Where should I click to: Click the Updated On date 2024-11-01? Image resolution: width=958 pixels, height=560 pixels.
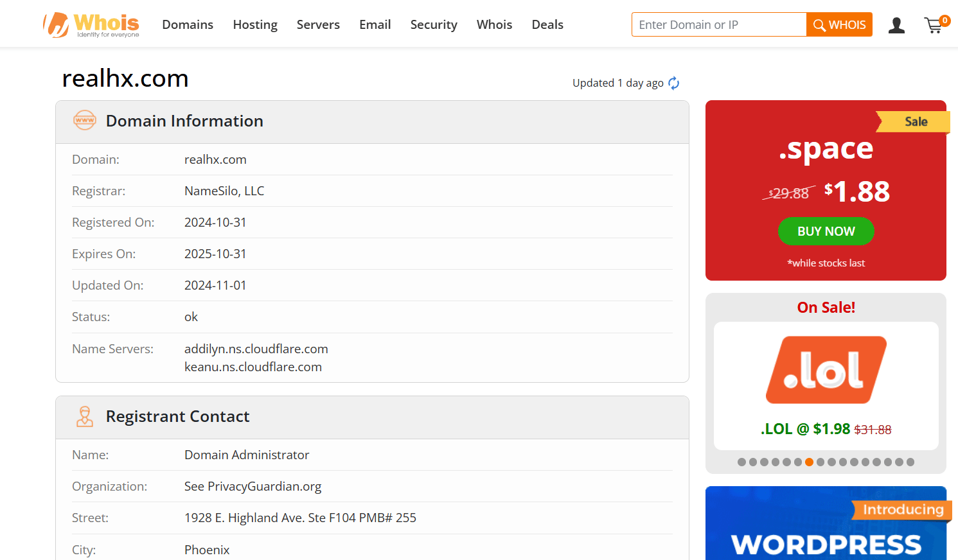(215, 285)
